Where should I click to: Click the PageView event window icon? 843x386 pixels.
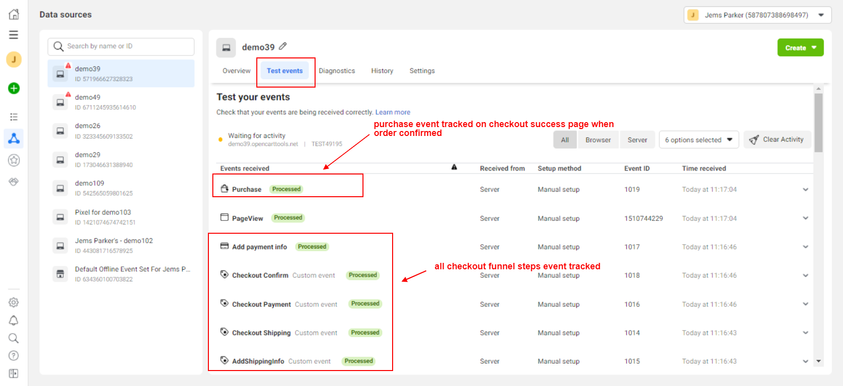click(225, 217)
